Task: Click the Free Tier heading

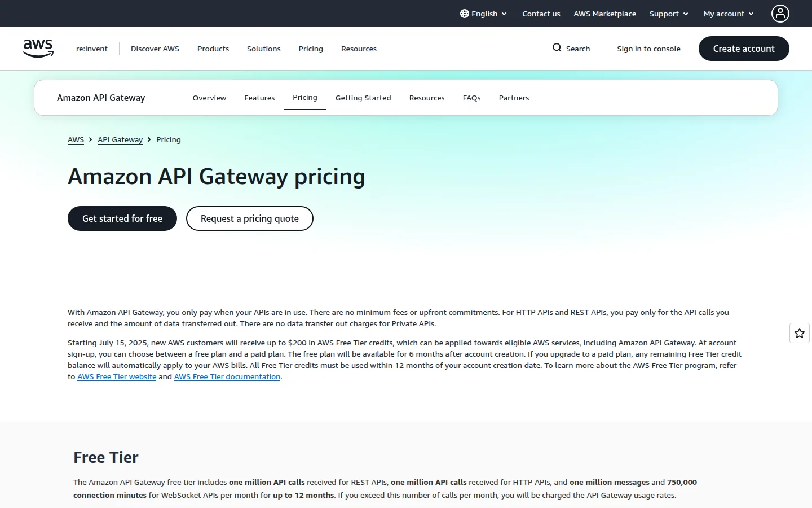Action: coord(106,457)
